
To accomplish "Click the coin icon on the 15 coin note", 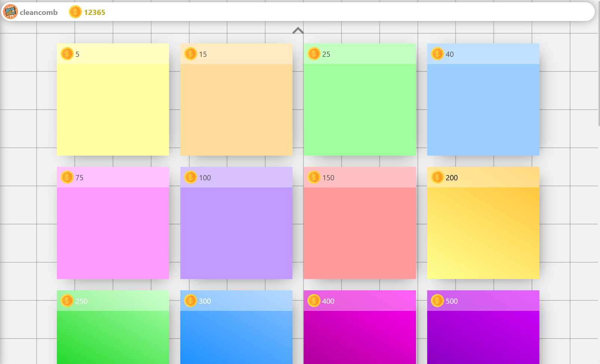I will click(x=190, y=54).
